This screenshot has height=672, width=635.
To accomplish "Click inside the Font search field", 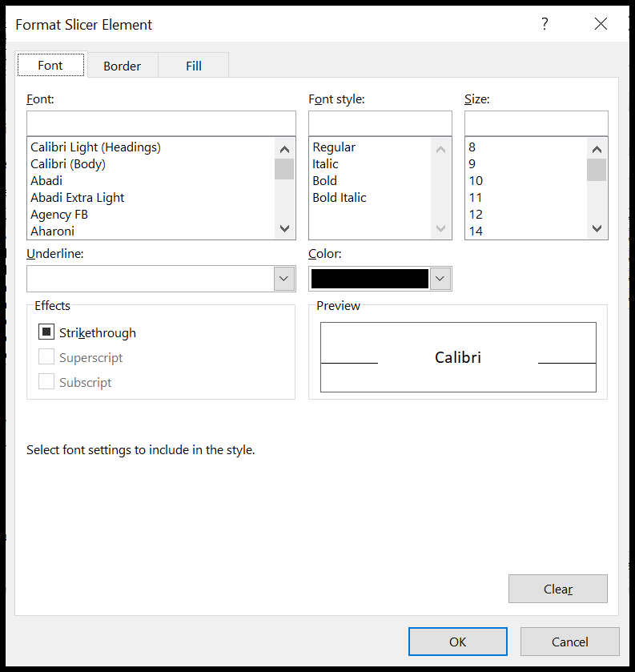I will (160, 122).
